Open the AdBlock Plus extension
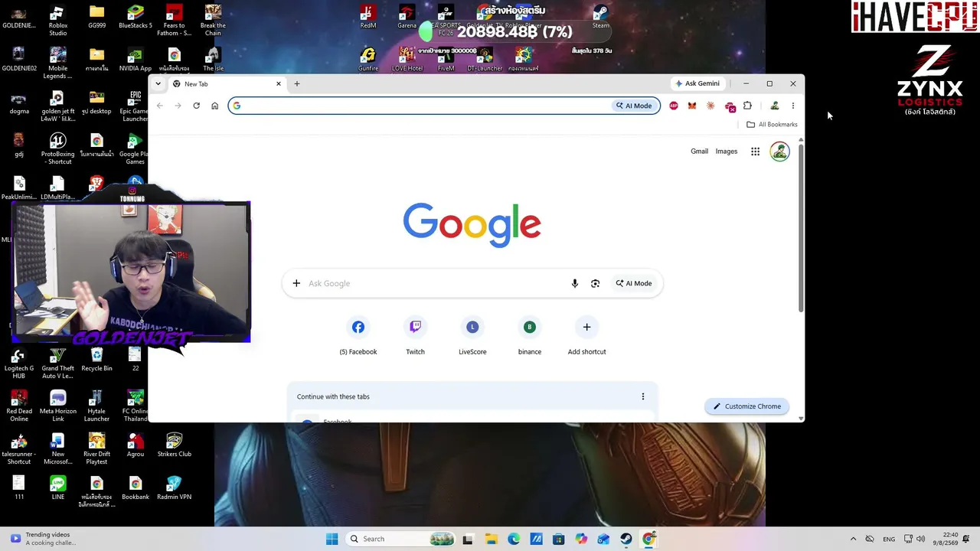The height and width of the screenshot is (551, 980). pyautogui.click(x=674, y=106)
